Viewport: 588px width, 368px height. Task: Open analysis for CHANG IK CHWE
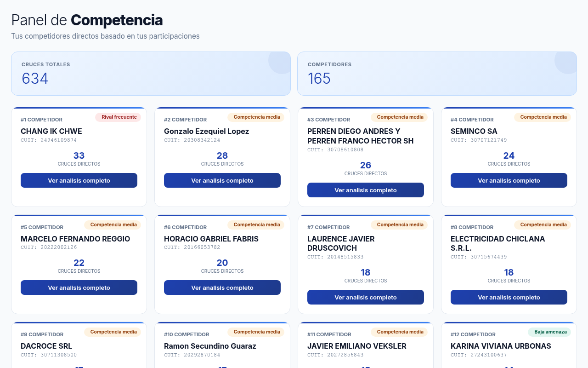[79, 180]
